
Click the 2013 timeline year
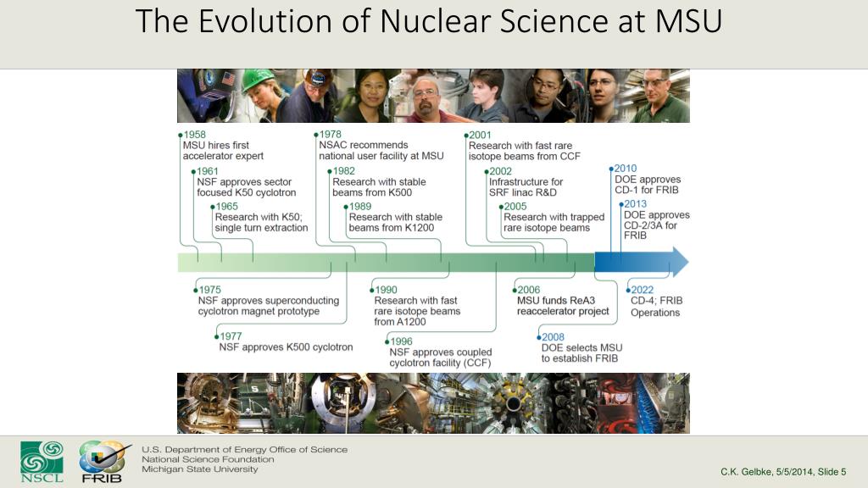(636, 204)
